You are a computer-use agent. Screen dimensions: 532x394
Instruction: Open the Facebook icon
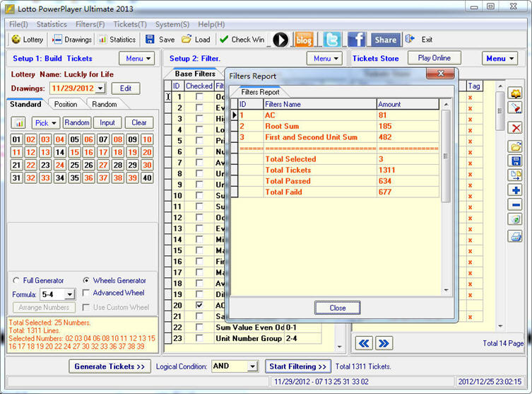(356, 40)
